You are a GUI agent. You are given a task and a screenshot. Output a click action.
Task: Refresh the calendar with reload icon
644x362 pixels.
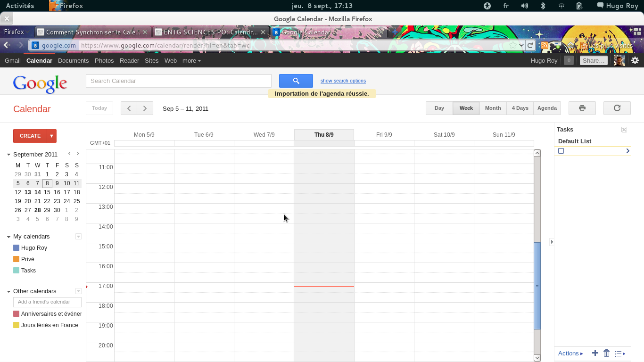pos(617,108)
